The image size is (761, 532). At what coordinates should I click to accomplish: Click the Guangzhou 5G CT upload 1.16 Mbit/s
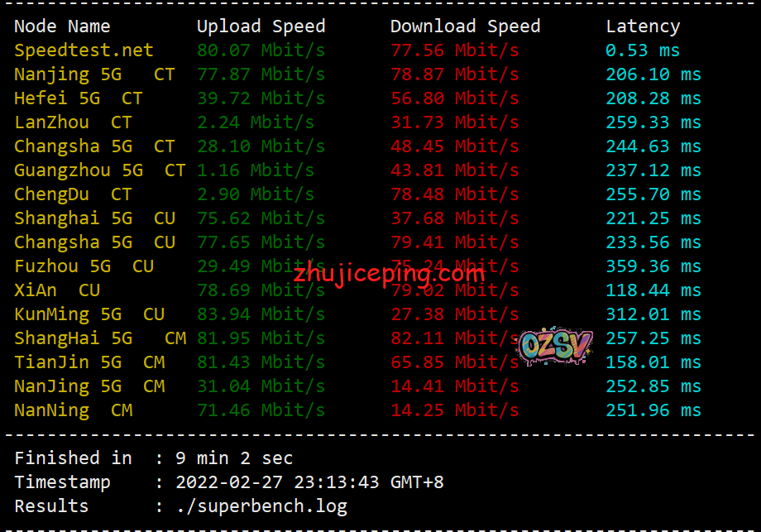(x=256, y=170)
